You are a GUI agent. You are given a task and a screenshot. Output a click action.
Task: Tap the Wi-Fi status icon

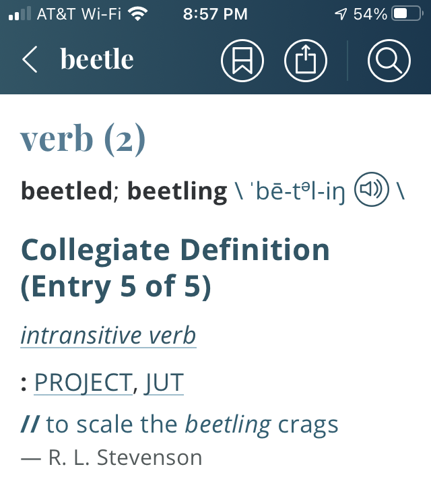click(x=137, y=14)
